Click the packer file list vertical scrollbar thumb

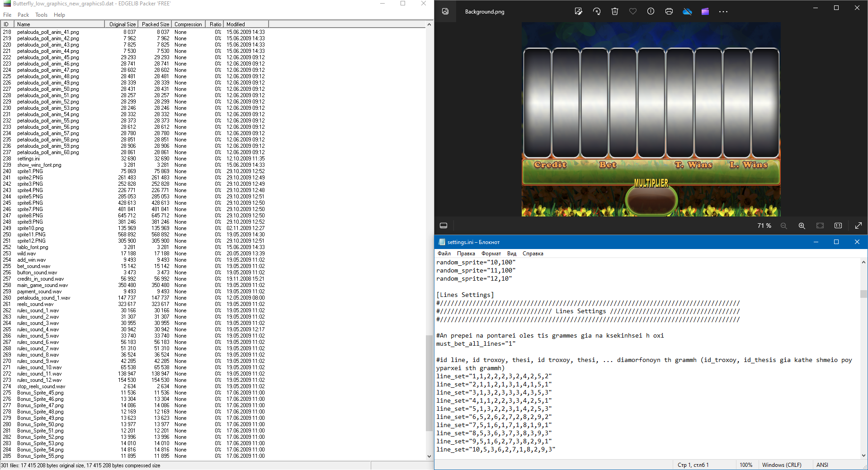[429, 383]
